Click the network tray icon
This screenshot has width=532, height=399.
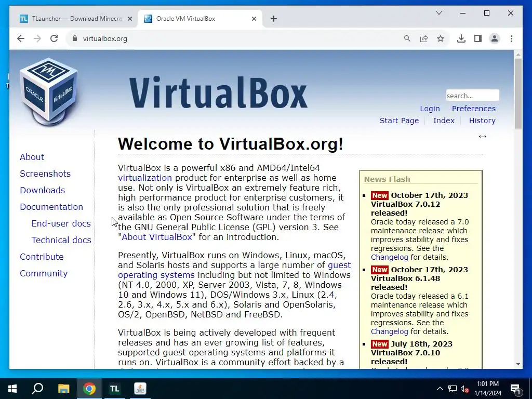[x=453, y=389]
